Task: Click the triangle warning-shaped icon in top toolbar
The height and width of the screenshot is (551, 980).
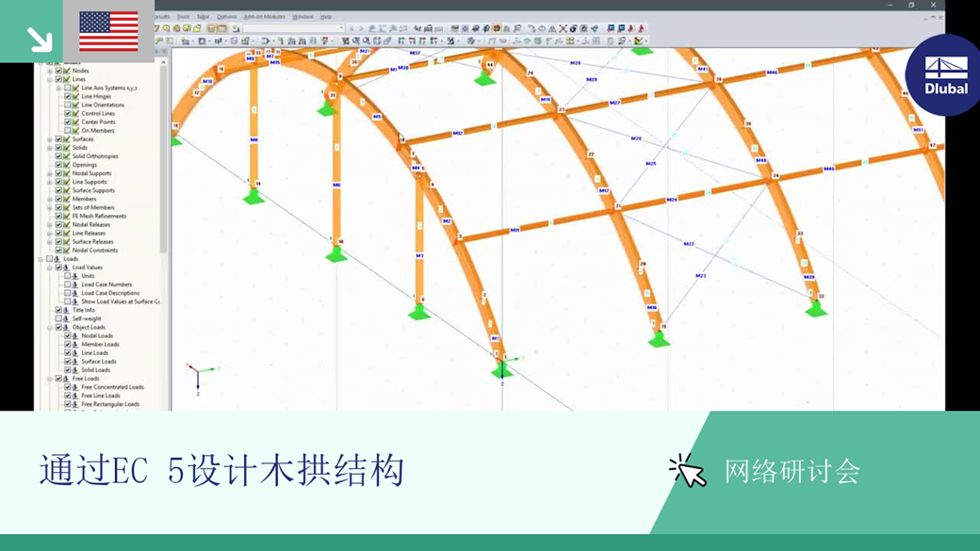Action: tap(552, 29)
